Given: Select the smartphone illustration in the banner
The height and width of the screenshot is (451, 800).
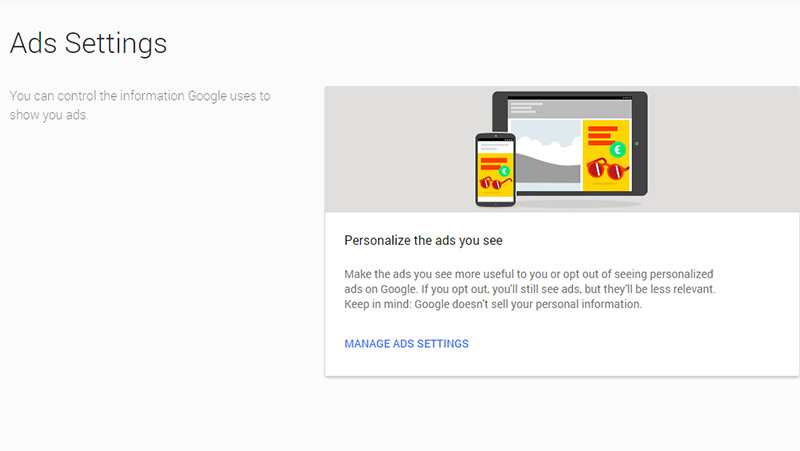Looking at the screenshot, I should coord(495,170).
